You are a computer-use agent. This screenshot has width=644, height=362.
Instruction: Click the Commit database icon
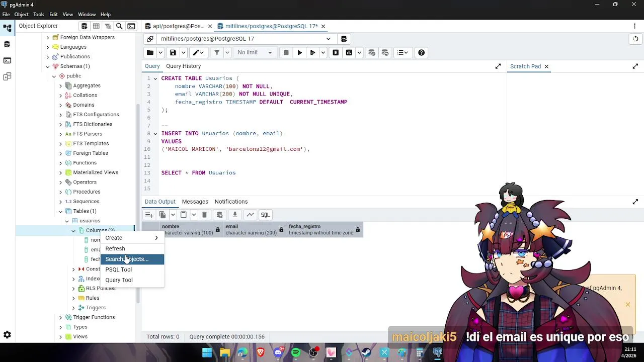372,53
